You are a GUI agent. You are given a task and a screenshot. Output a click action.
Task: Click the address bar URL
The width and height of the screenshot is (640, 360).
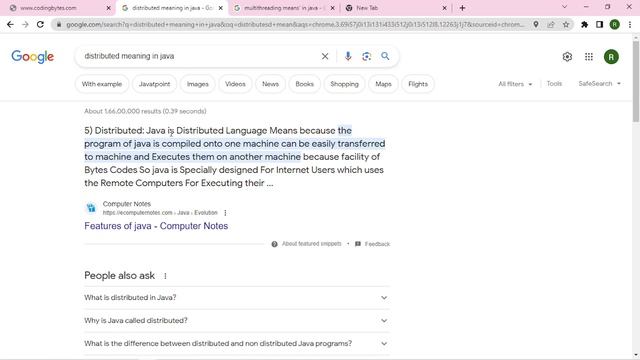coord(295,24)
